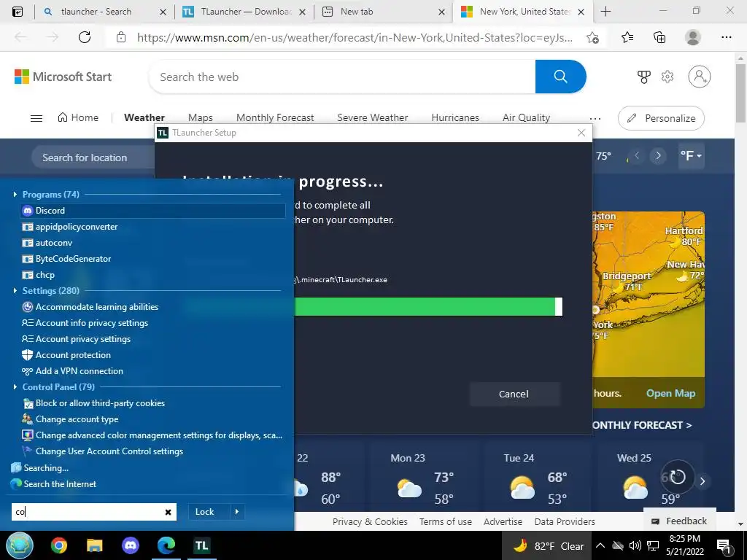
Task: Click the blue web search button
Action: point(561,77)
